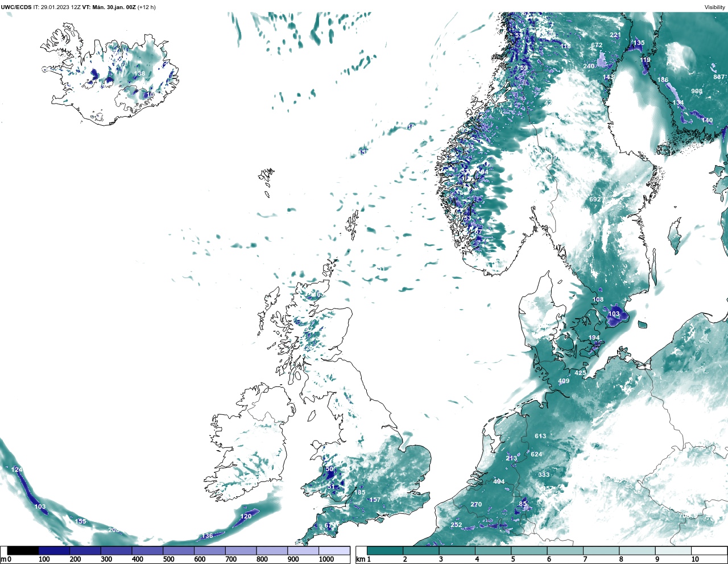The width and height of the screenshot is (728, 564).
Task: Click the '157' value over southern England
Action: pos(375,500)
